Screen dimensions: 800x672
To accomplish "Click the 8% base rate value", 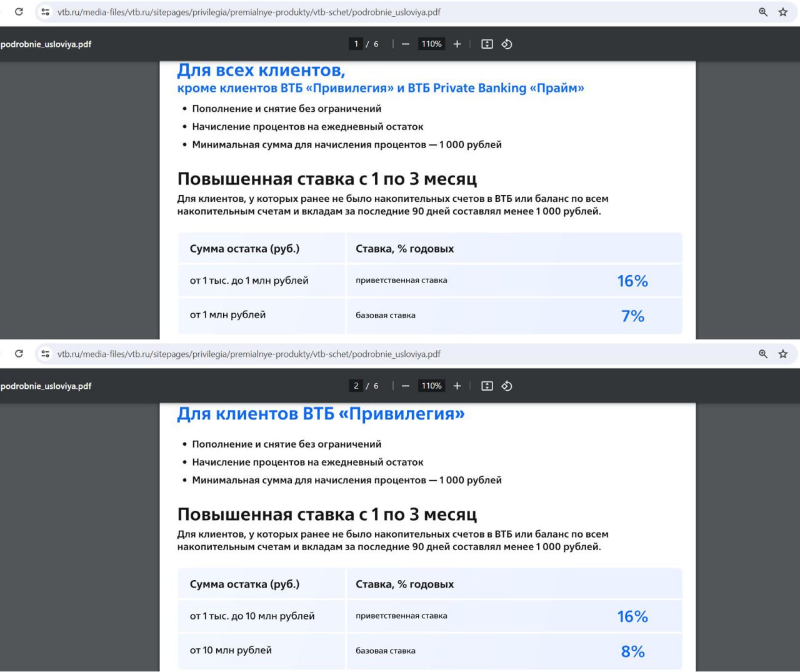I will tap(632, 651).
